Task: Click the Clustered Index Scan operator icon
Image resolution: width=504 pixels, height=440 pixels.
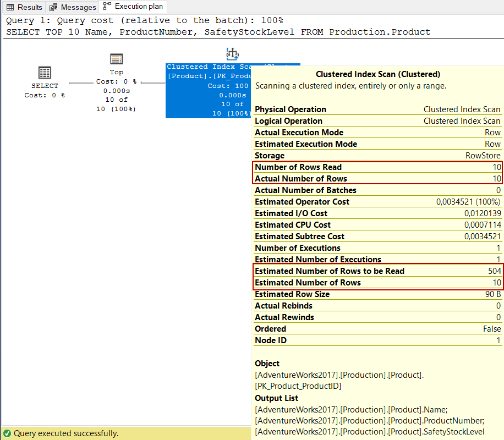Action: pyautogui.click(x=232, y=54)
